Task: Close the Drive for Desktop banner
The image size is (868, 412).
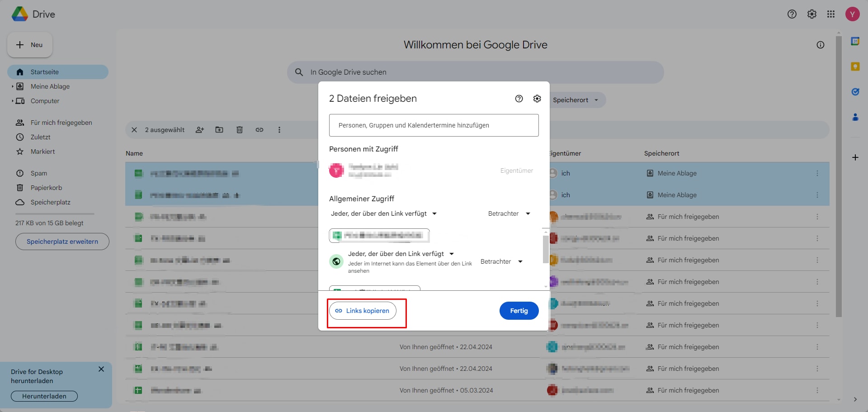Action: (x=101, y=369)
